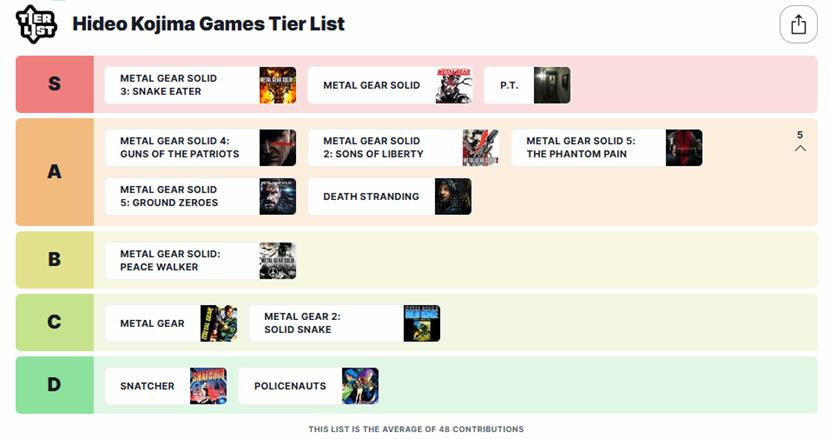Open the Tier List logo
830x439 pixels.
(36, 24)
